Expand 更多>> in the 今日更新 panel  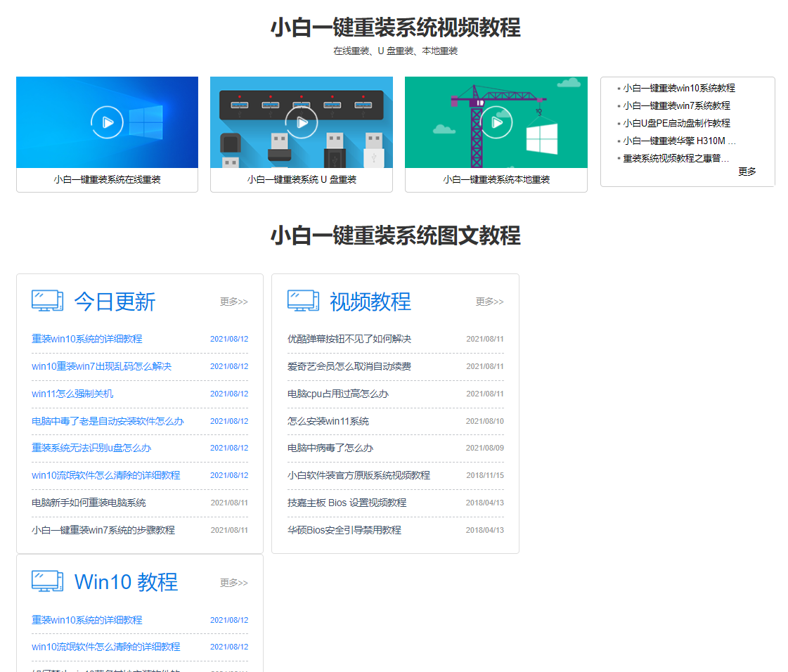click(233, 302)
